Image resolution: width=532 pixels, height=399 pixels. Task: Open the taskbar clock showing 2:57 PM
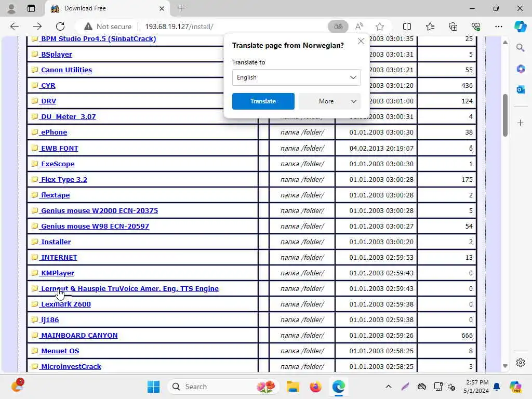point(476,387)
